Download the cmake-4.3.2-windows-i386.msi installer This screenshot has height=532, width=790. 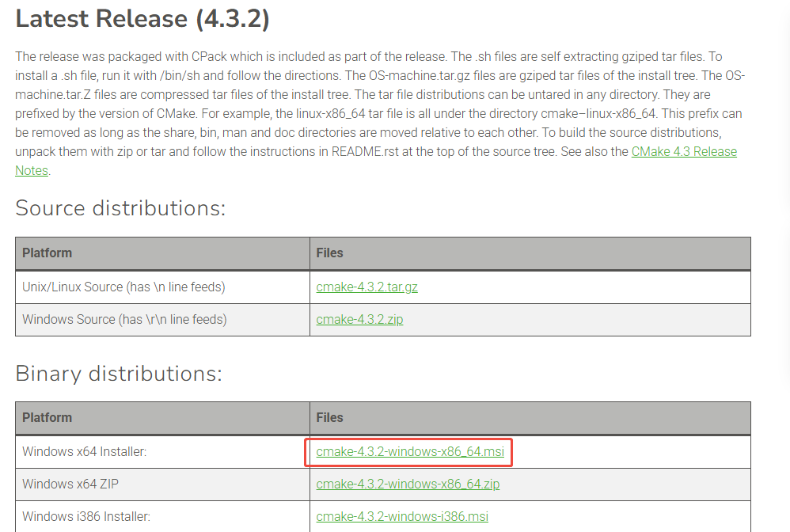click(402, 516)
